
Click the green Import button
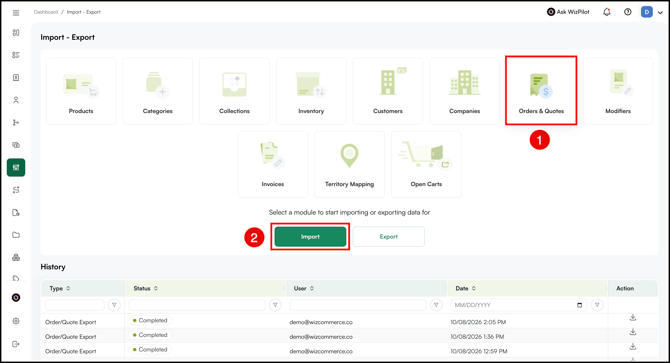pos(310,237)
